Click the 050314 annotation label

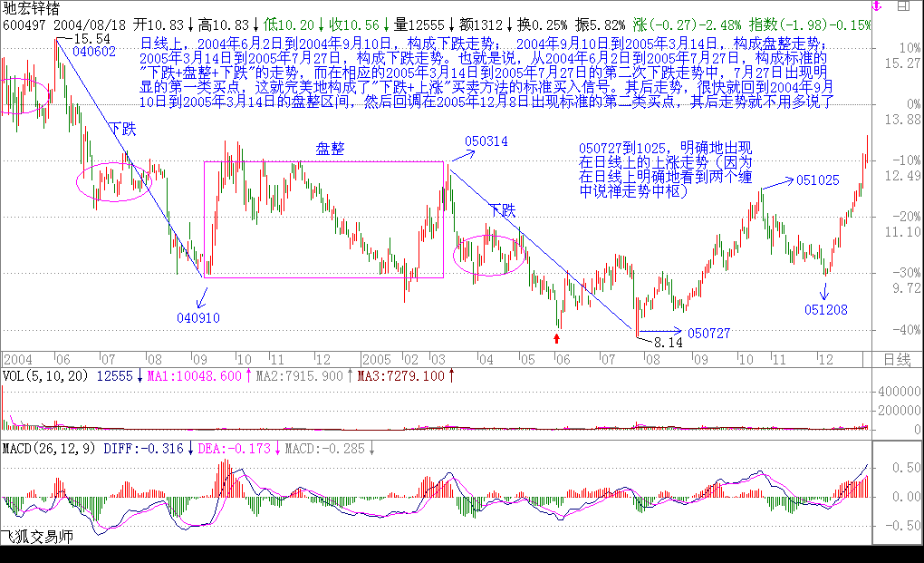[x=486, y=141]
